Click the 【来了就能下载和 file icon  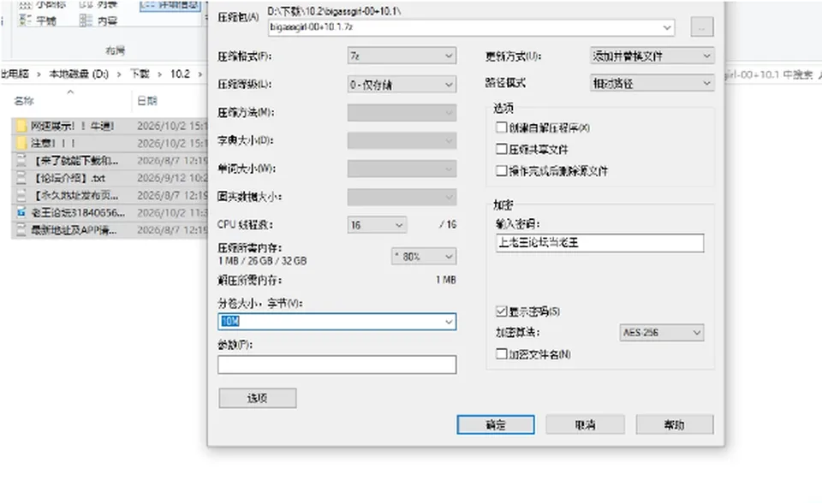coord(21,160)
